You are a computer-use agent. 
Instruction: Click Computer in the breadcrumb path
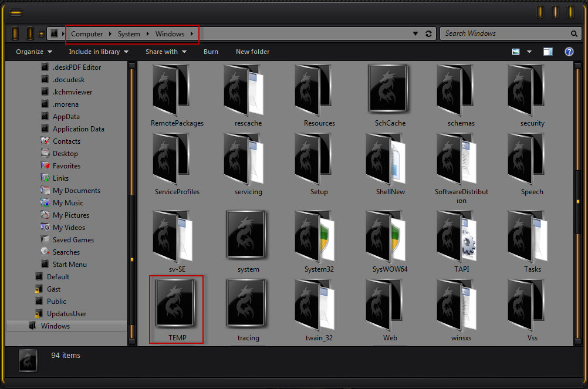[x=86, y=33]
